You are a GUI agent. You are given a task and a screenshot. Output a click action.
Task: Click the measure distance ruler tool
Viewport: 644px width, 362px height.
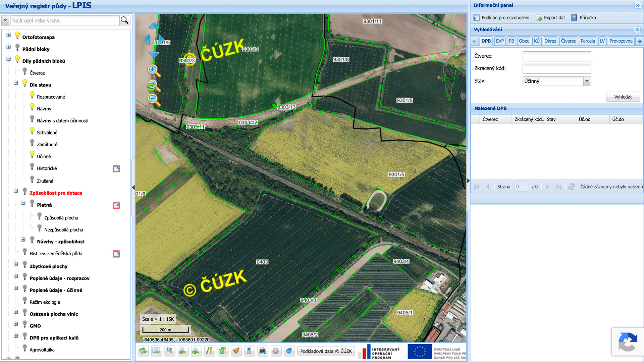tap(209, 351)
